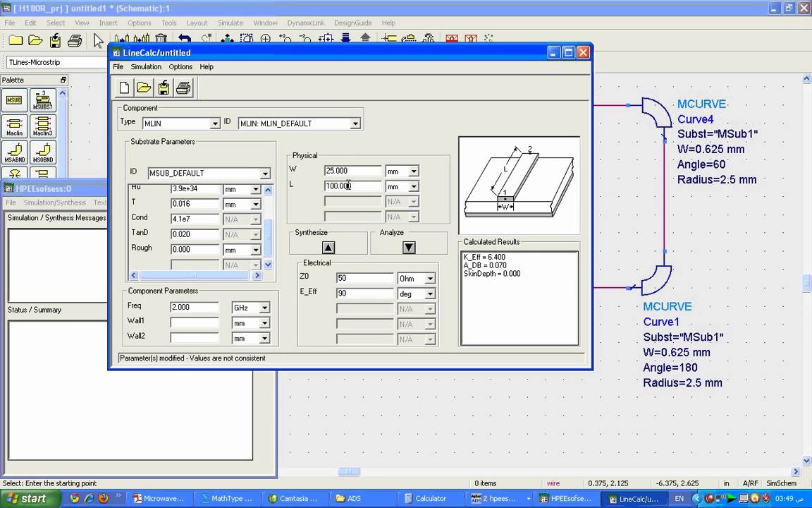Click the print icon in schematic toolbar

[75, 40]
